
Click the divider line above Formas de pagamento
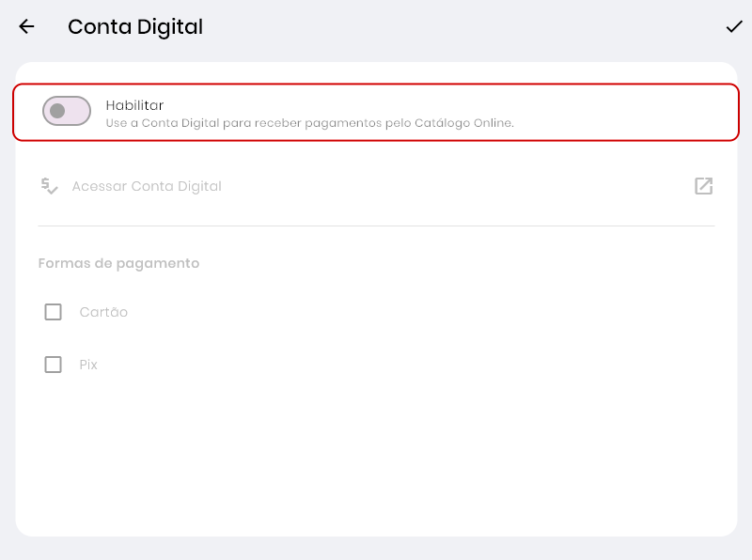coord(376,226)
